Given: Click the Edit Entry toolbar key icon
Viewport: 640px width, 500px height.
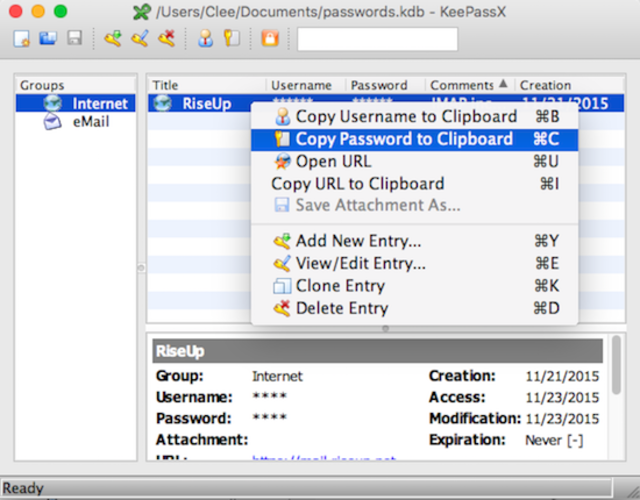Looking at the screenshot, I should tap(140, 38).
